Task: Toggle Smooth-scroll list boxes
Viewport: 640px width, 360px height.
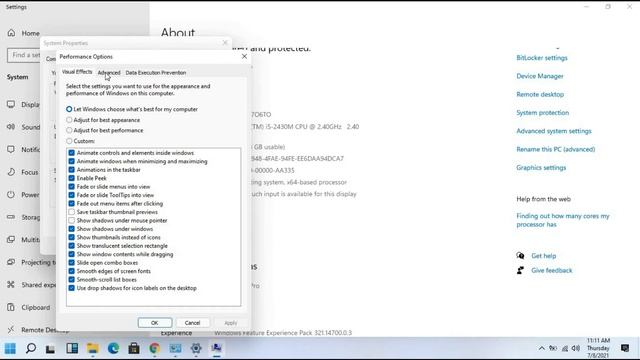Action: coord(72,279)
